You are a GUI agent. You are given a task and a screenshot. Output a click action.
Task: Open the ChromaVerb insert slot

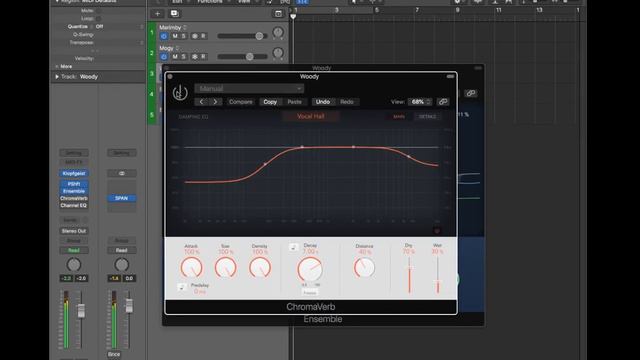74,198
